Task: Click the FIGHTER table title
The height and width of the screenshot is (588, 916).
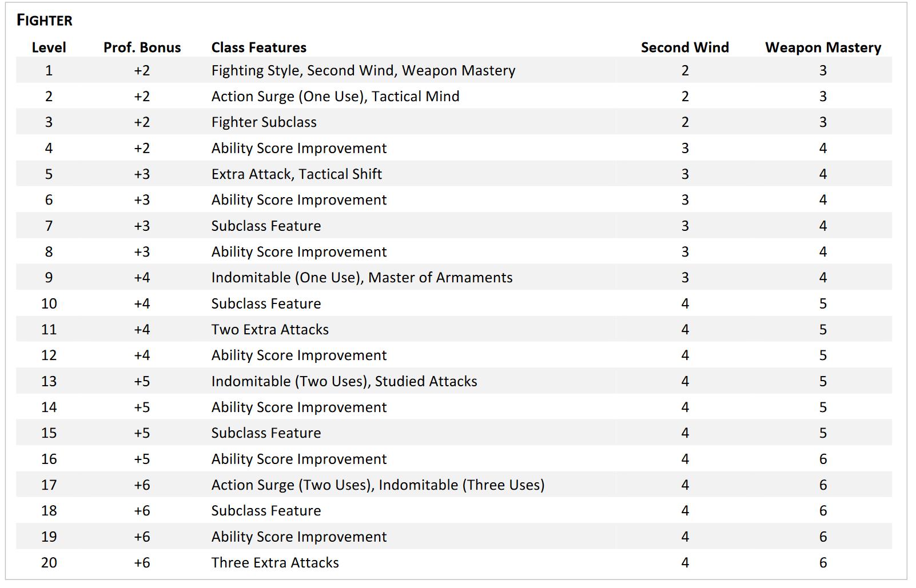Action: click(45, 21)
